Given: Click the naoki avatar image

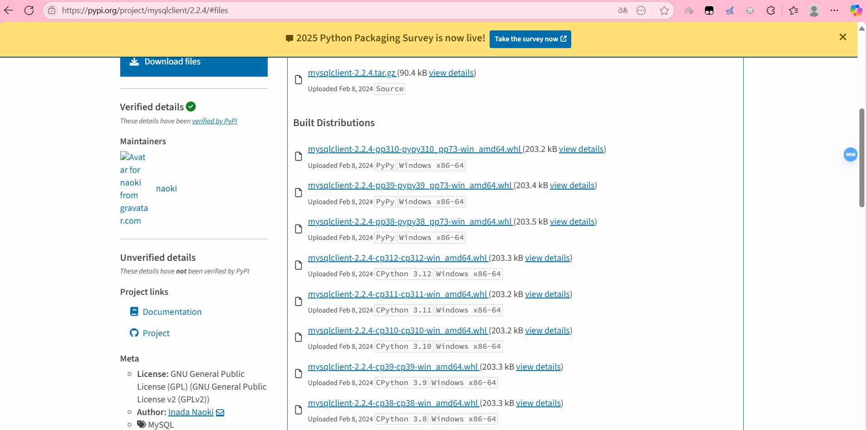Looking at the screenshot, I should click(x=134, y=189).
